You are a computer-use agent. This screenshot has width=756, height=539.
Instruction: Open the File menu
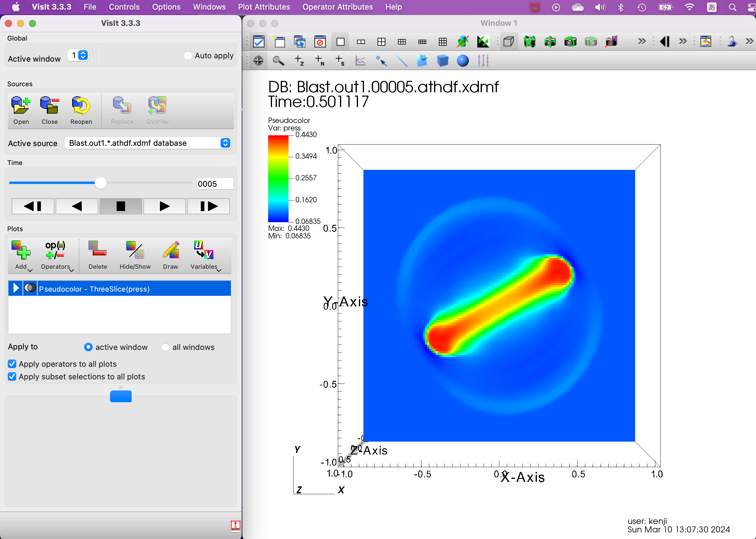[x=90, y=7]
